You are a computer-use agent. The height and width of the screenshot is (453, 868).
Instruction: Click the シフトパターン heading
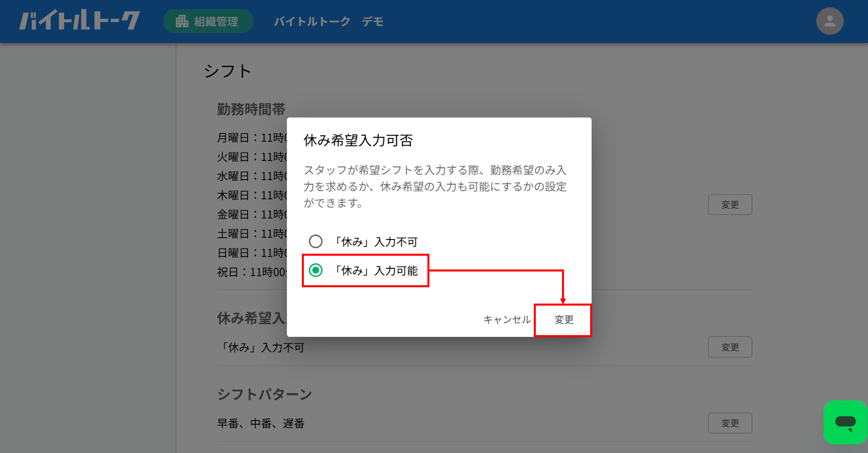(265, 394)
